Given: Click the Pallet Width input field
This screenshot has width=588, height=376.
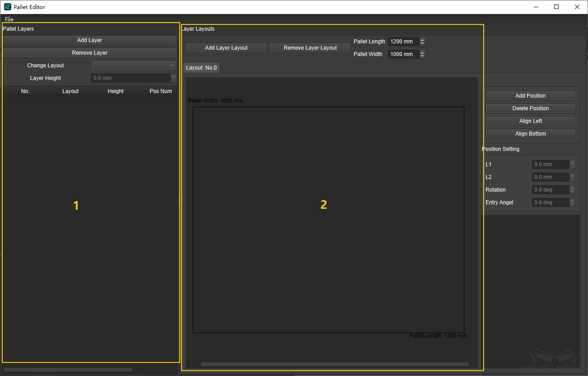Looking at the screenshot, I should [x=403, y=54].
